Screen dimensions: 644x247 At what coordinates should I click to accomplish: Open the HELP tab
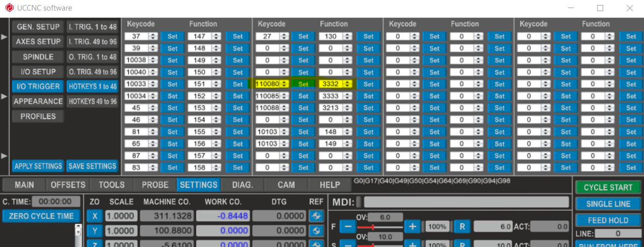330,185
